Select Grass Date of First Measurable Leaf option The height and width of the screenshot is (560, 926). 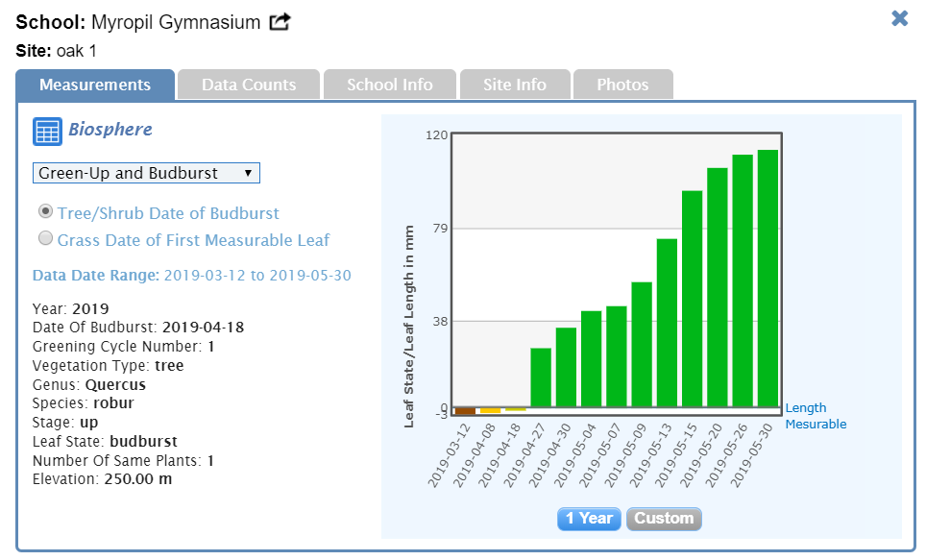pyautogui.click(x=44, y=239)
